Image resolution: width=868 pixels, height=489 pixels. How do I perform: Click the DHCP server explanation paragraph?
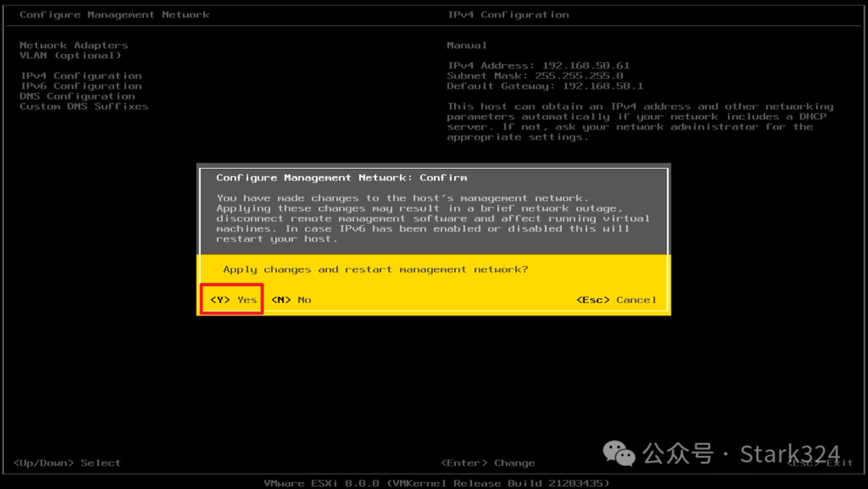tap(640, 121)
